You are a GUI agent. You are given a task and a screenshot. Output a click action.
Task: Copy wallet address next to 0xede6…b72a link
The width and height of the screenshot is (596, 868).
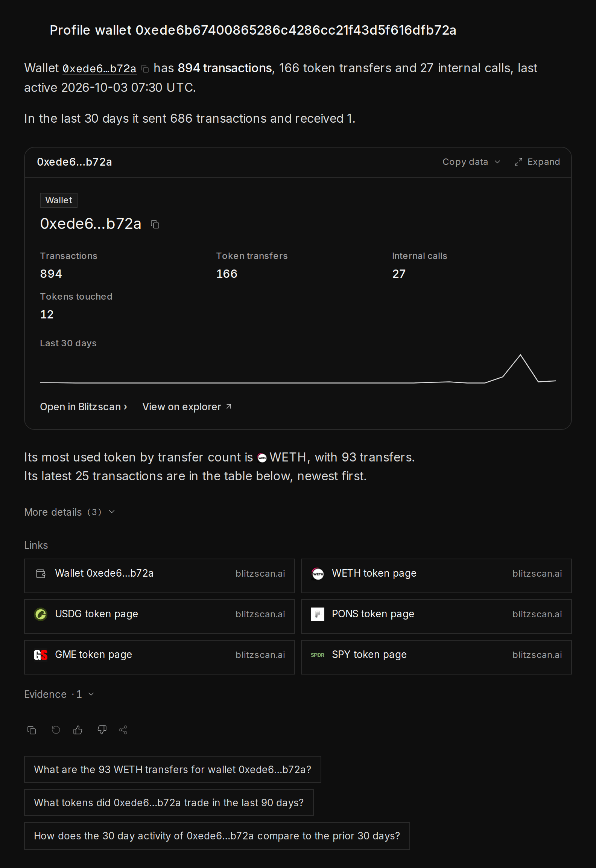(145, 69)
